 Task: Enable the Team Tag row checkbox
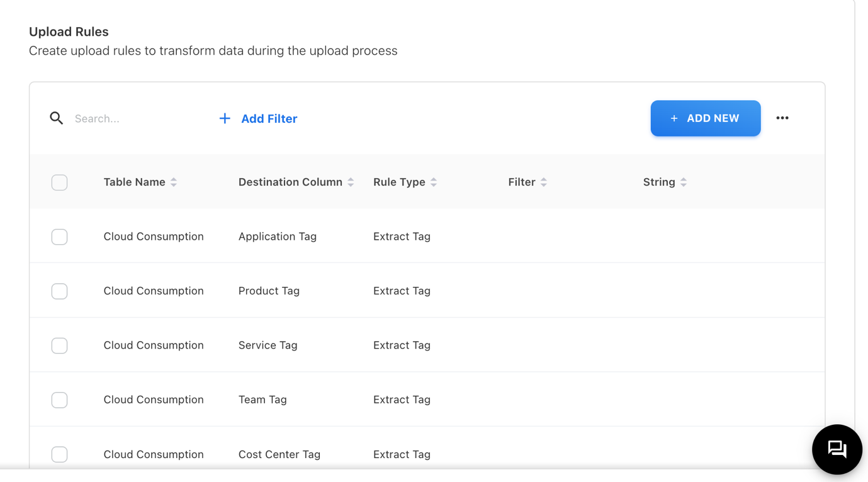[60, 400]
